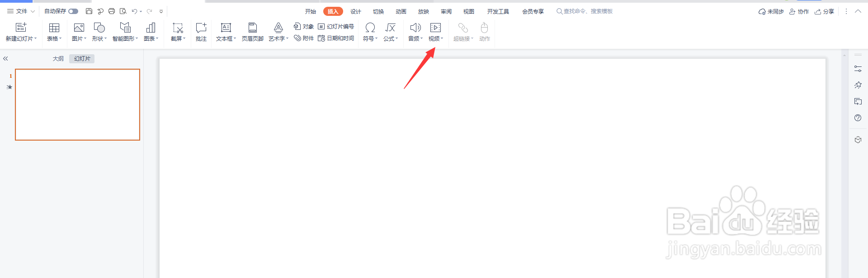The image size is (868, 278).
Task: Switch to the 大纲 outline panel tab
Action: point(58,58)
